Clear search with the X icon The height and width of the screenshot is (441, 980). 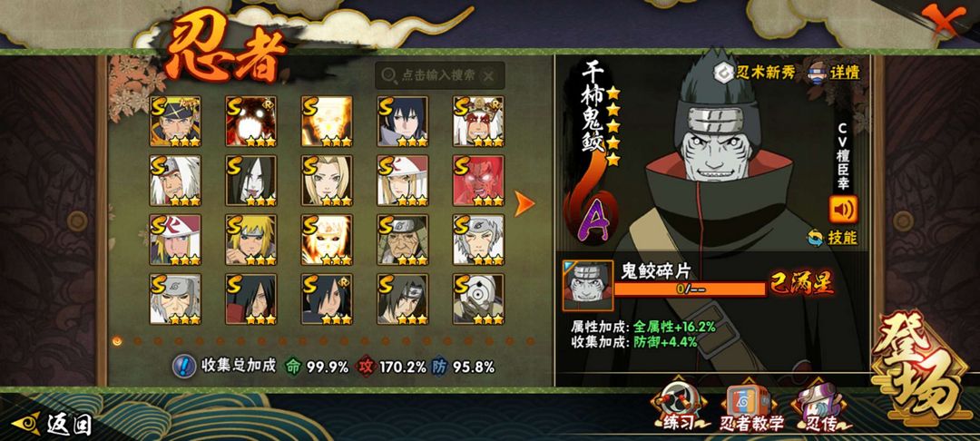point(489,75)
